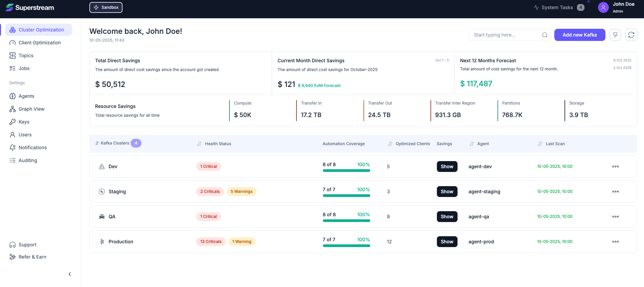
Task: Click the QA cluster icon
Action: pos(102,217)
